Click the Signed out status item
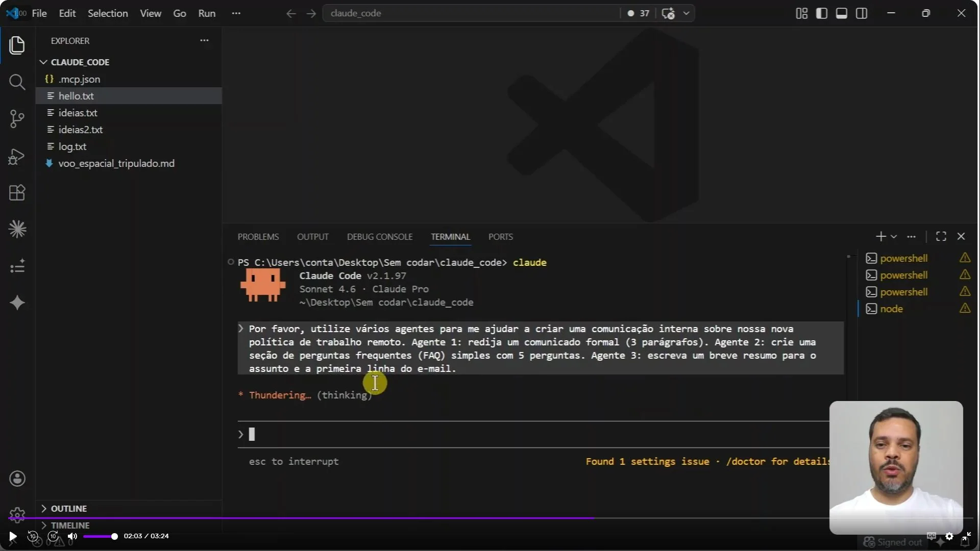 [x=893, y=542]
